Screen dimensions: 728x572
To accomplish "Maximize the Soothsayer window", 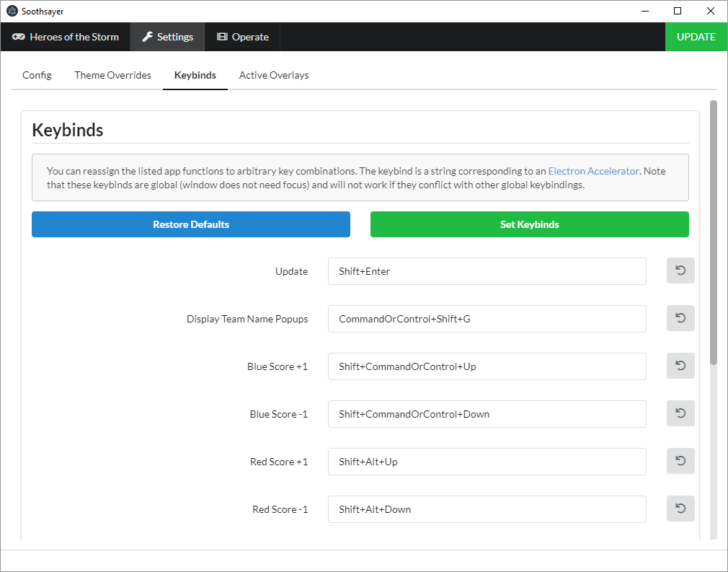I will pos(678,11).
